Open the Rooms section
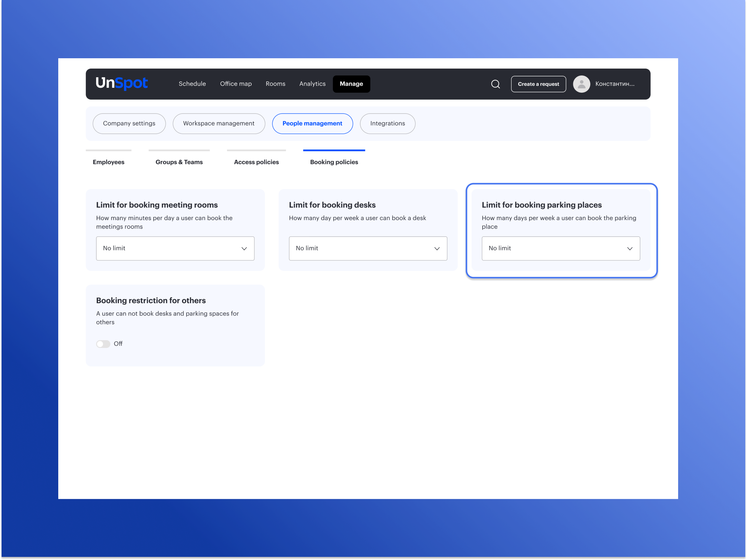 point(275,84)
